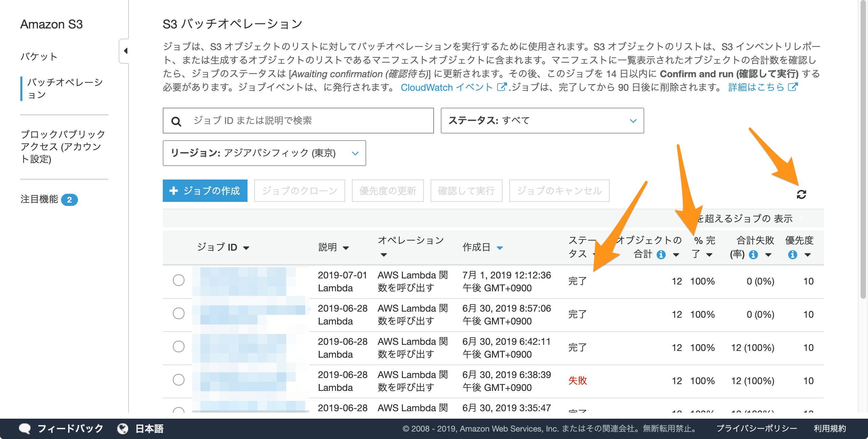This screenshot has width=868, height=439.
Task: Open バケット in the sidebar
Action: point(39,56)
